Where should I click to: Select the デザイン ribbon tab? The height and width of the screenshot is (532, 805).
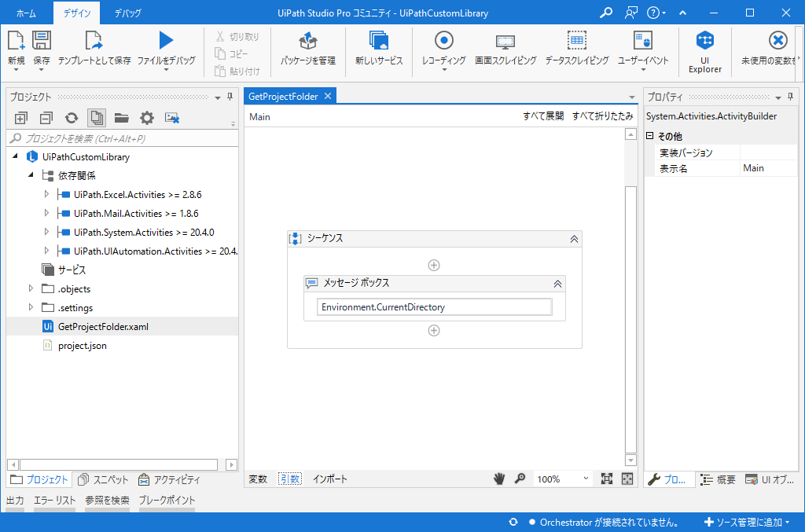tap(76, 13)
